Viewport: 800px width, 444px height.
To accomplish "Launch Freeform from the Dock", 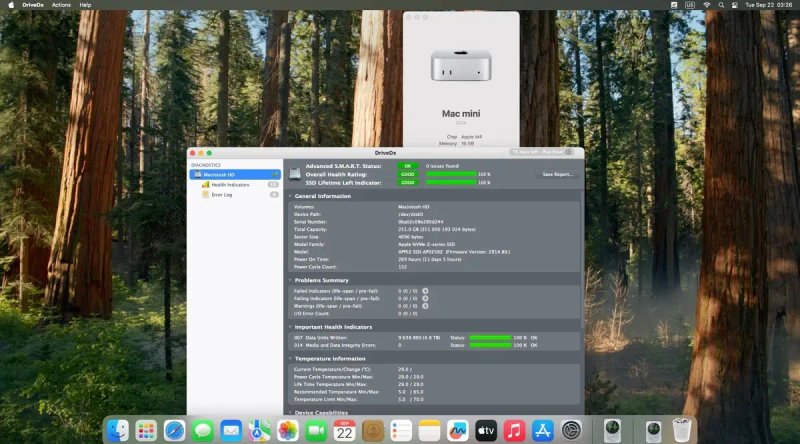I will (458, 431).
